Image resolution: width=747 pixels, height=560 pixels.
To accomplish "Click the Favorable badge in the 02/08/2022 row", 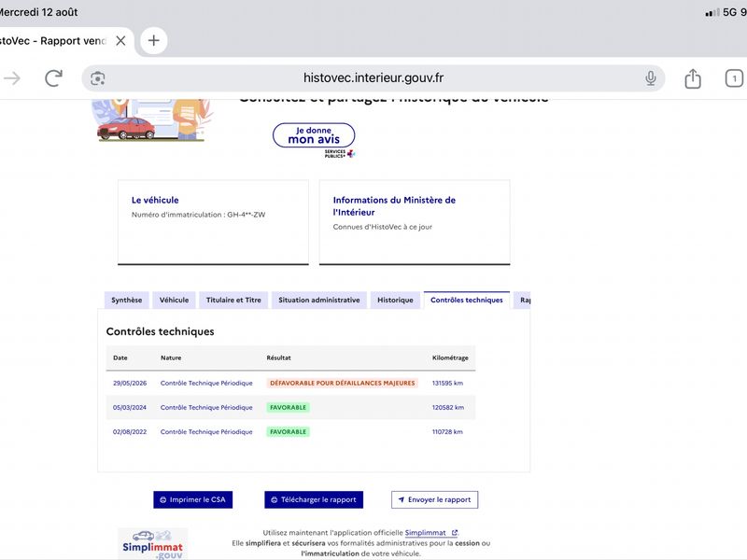I will (288, 432).
